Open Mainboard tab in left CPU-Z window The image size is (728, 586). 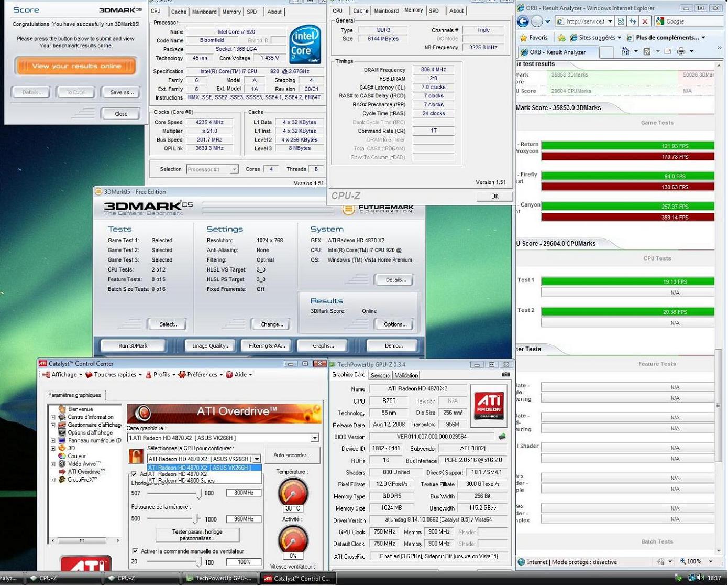pyautogui.click(x=204, y=12)
